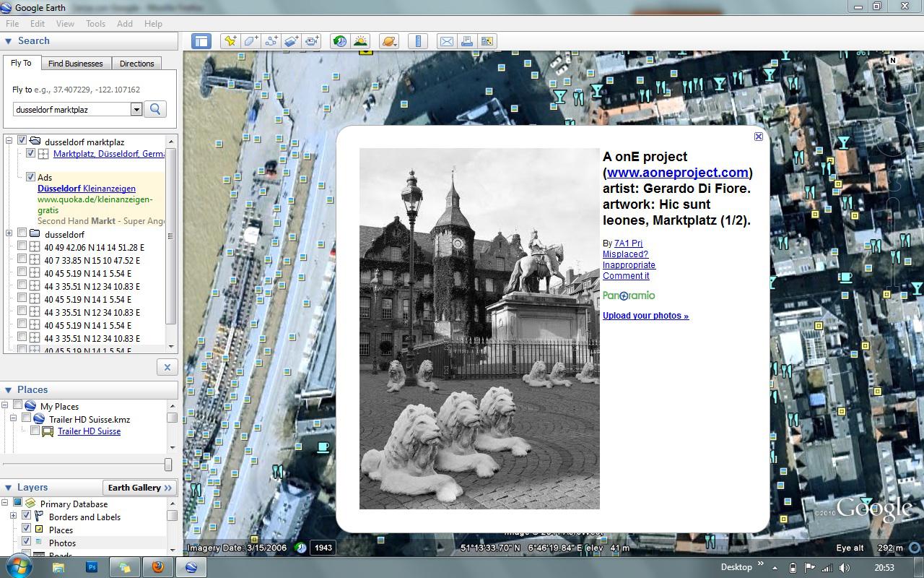Hide the sidebar using toolbar button
The width and height of the screenshot is (924, 578).
coord(201,41)
